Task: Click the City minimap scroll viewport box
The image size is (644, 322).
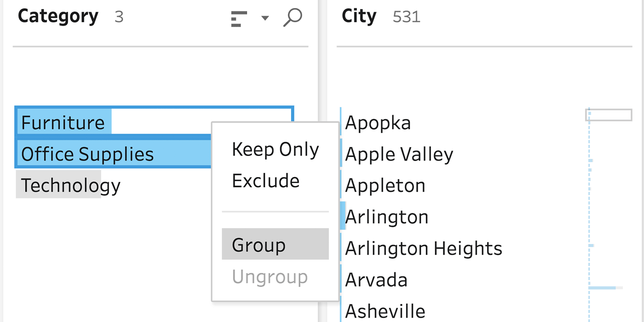Action: click(609, 115)
